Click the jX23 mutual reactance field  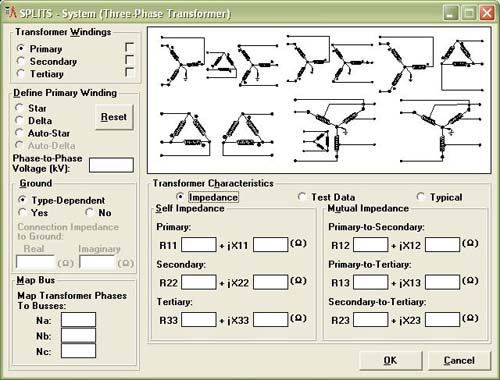tap(443, 319)
